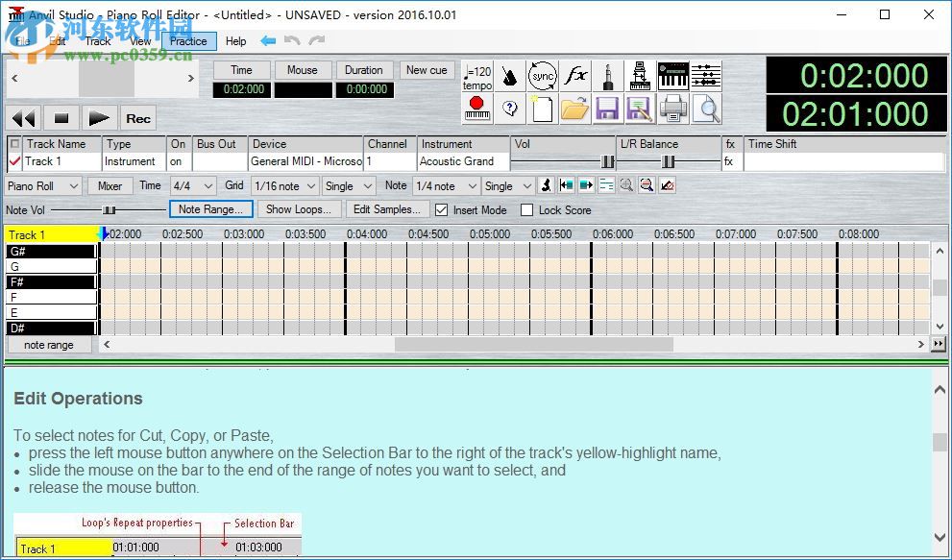
Task: Open the Help menu
Action: [x=235, y=41]
